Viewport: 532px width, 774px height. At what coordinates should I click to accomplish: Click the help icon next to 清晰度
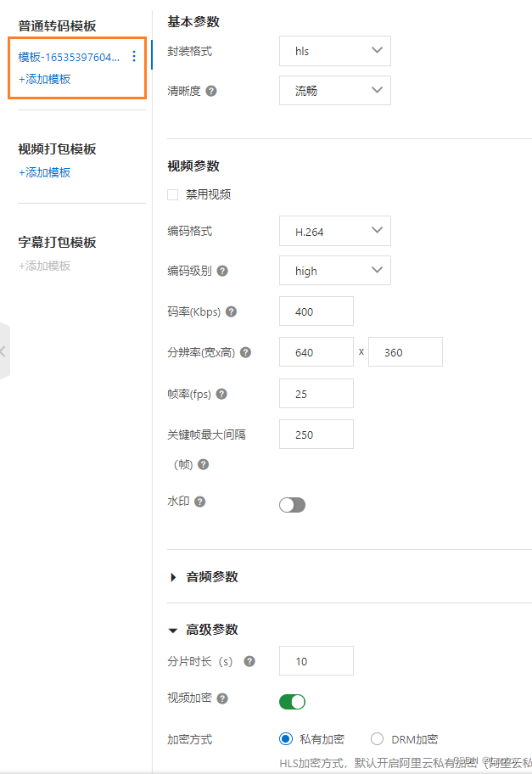[x=211, y=91]
